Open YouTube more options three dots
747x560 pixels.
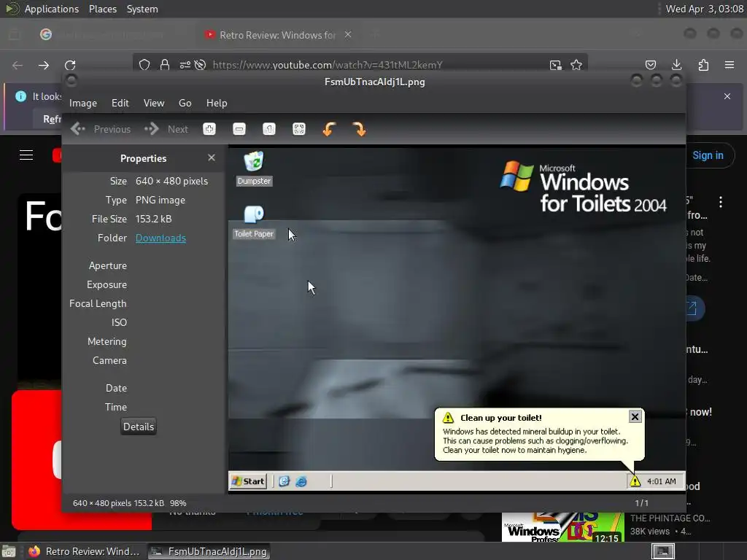[x=721, y=202]
